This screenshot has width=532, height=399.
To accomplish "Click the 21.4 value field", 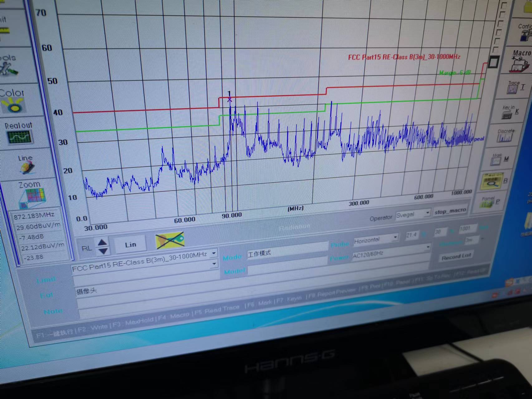I will 412,235.
